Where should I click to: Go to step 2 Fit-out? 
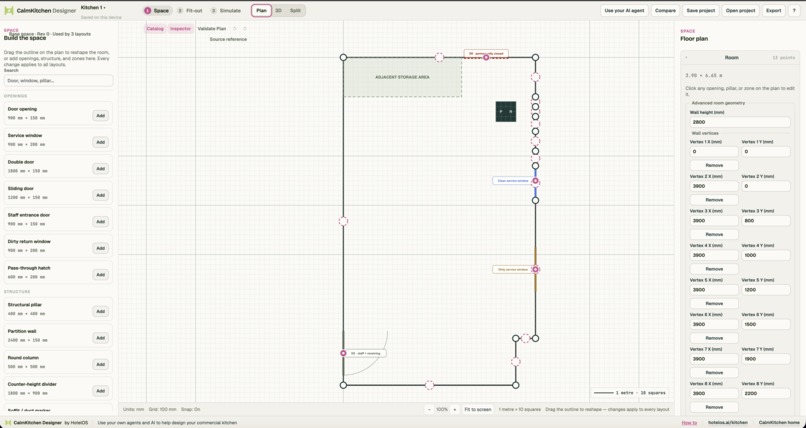[190, 10]
